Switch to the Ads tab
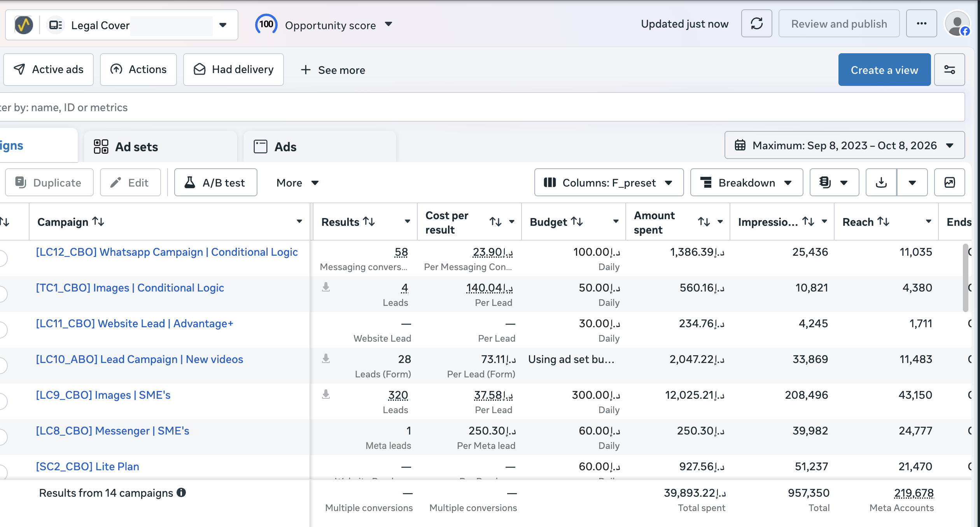 (320, 147)
